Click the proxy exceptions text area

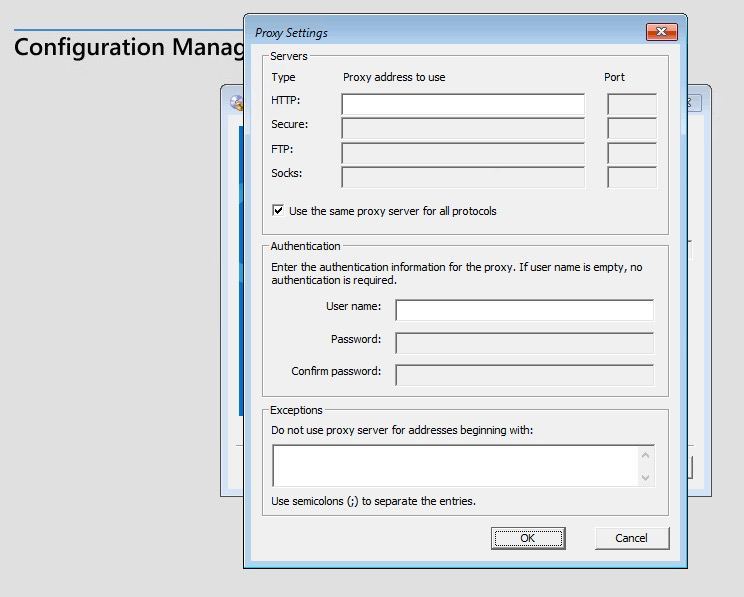pos(456,466)
